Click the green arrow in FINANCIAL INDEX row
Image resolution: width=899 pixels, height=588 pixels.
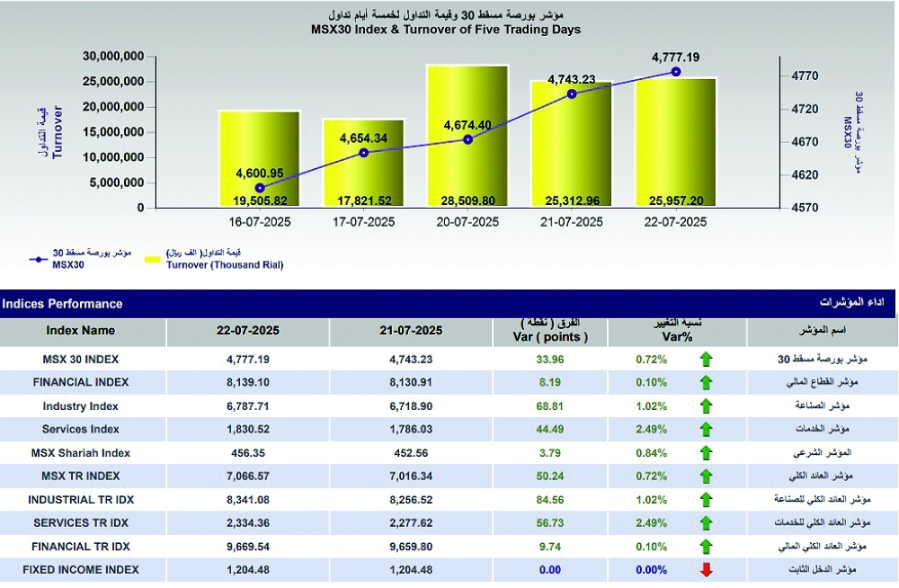706,383
